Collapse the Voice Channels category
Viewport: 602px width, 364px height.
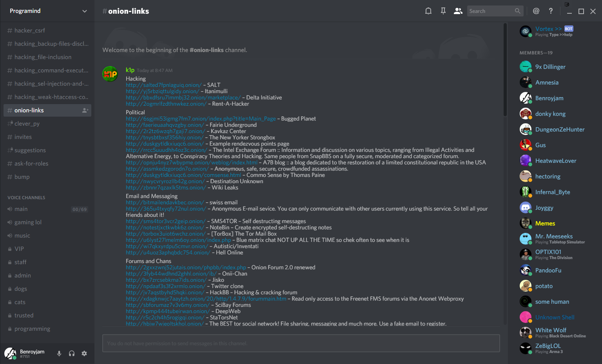[x=26, y=198]
